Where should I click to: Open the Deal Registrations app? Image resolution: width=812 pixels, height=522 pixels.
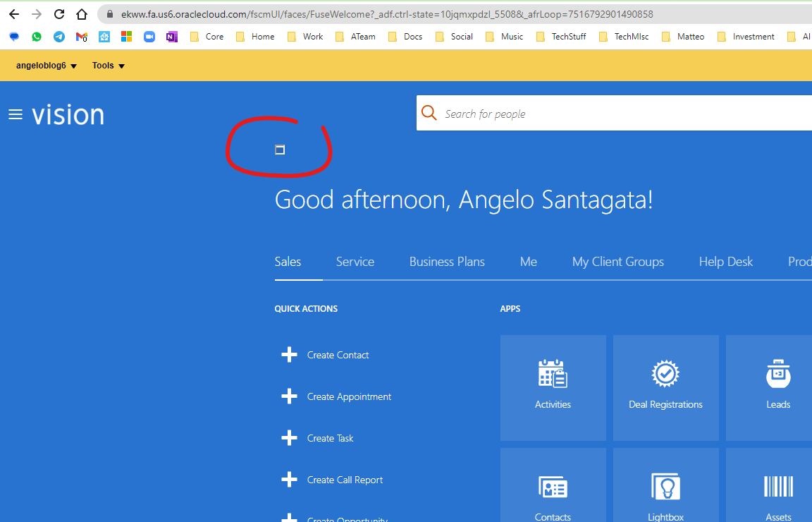pos(665,387)
